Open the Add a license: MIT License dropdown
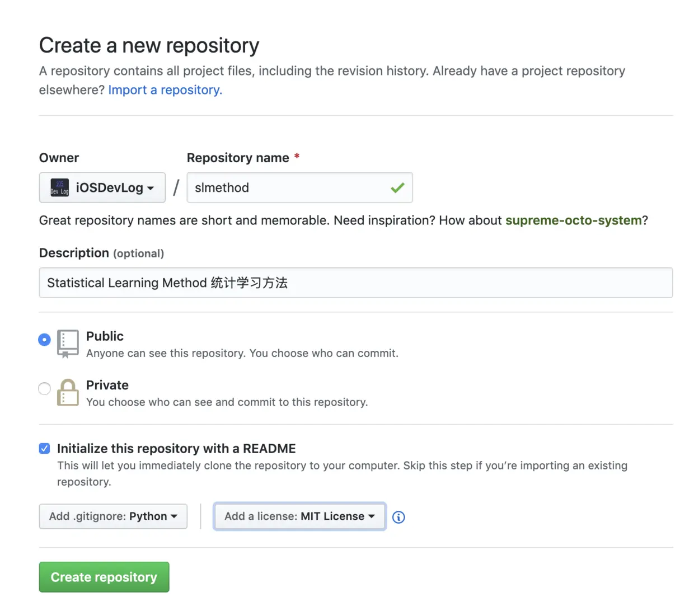694x616 pixels. pyautogui.click(x=299, y=516)
